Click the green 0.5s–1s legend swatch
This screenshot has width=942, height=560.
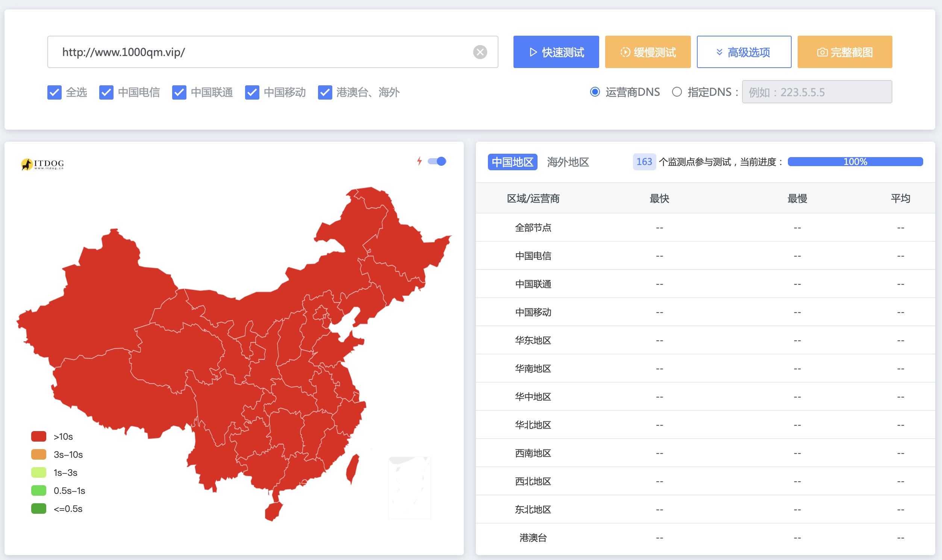(x=38, y=490)
